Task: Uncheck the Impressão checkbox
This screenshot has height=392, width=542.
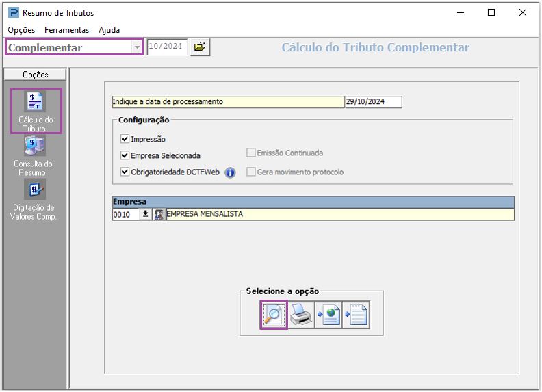Action: 125,139
